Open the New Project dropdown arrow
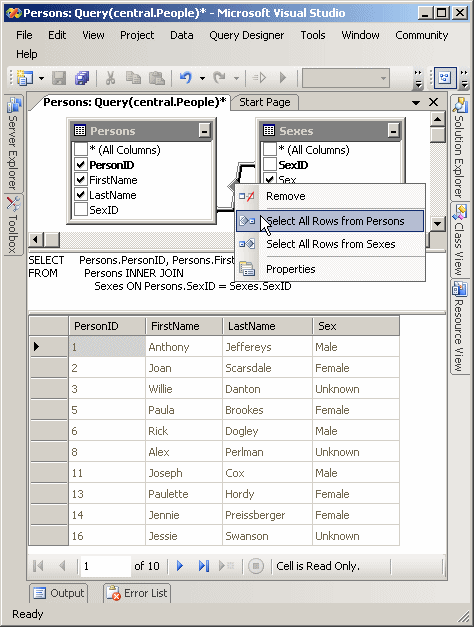 [41, 78]
